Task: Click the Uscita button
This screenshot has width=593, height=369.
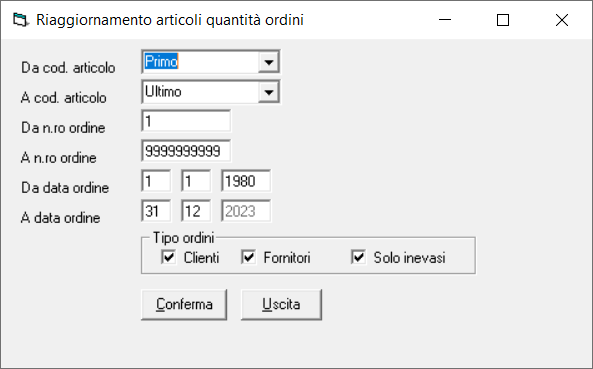Action: click(x=281, y=305)
